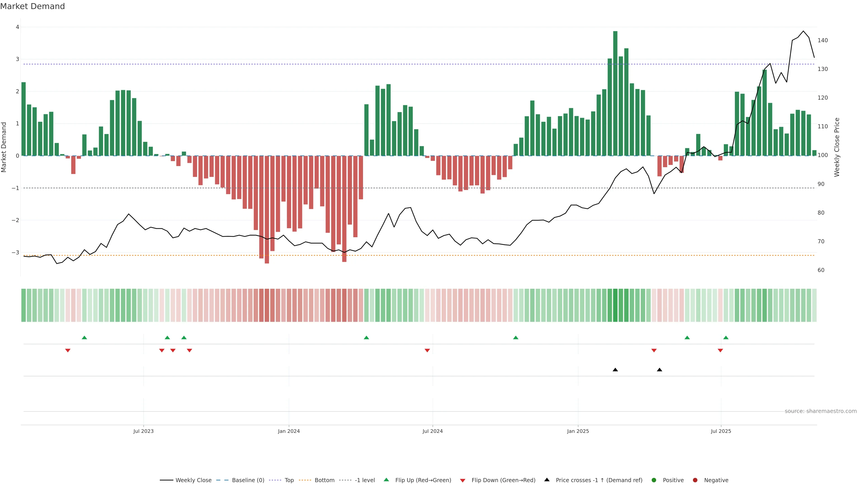Click first black price-cross triangle marker
The width and height of the screenshot is (868, 488).
(615, 370)
